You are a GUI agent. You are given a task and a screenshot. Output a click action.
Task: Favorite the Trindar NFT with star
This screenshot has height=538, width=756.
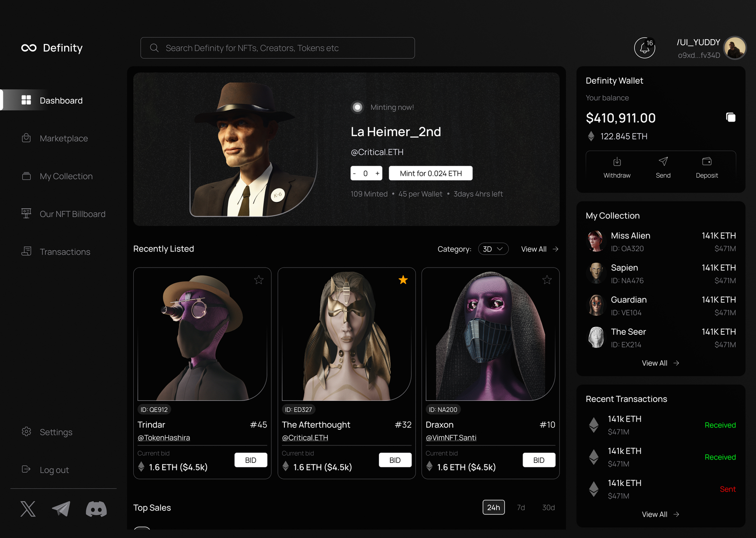pyautogui.click(x=259, y=280)
